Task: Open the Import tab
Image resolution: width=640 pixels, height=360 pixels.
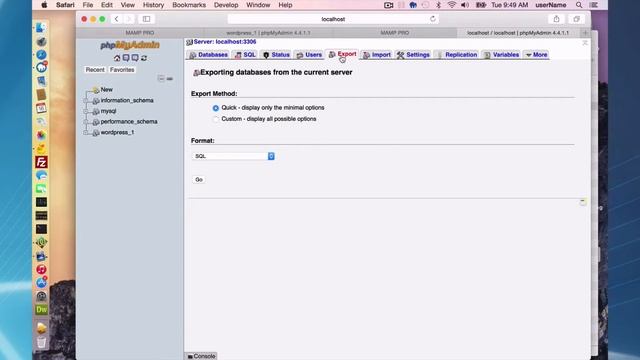Action: tap(377, 55)
